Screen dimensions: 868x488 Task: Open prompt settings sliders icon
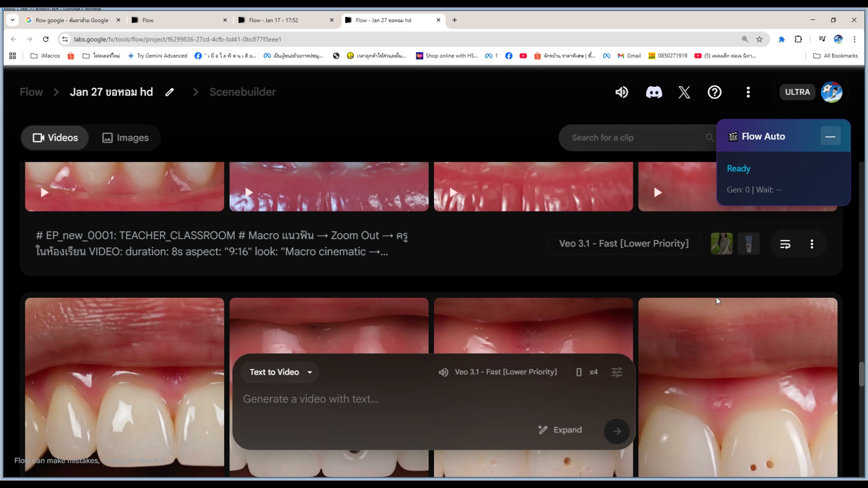[x=617, y=372]
